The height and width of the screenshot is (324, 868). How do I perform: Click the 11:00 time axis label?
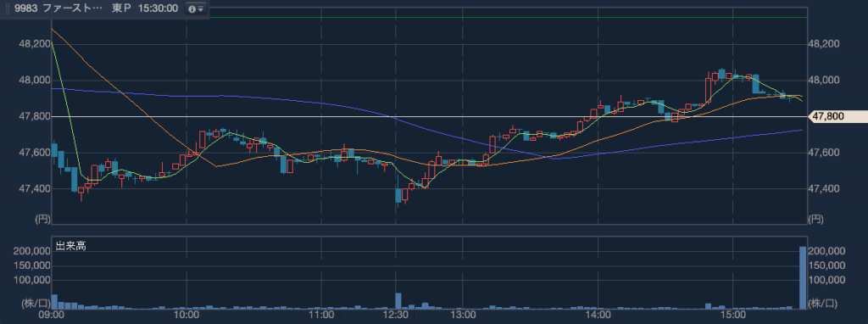pos(321,316)
